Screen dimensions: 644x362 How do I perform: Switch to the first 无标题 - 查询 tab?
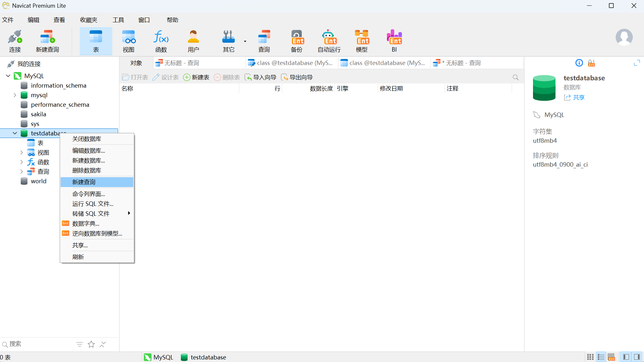click(182, 63)
